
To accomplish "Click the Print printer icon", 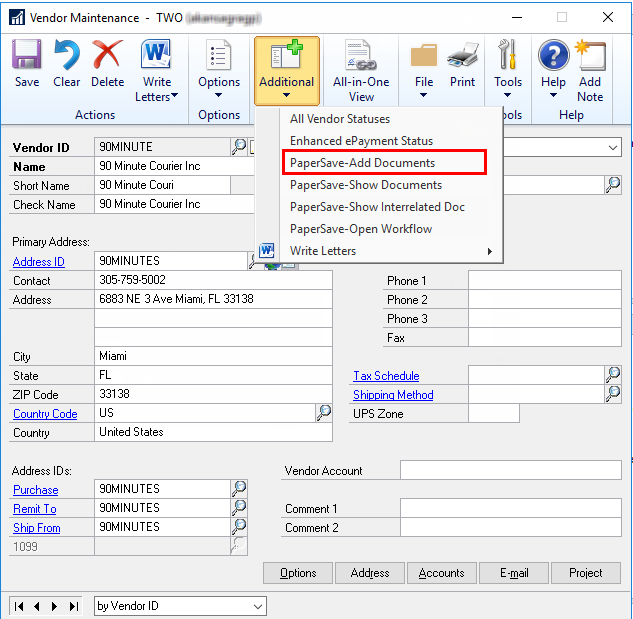I will [x=462, y=57].
